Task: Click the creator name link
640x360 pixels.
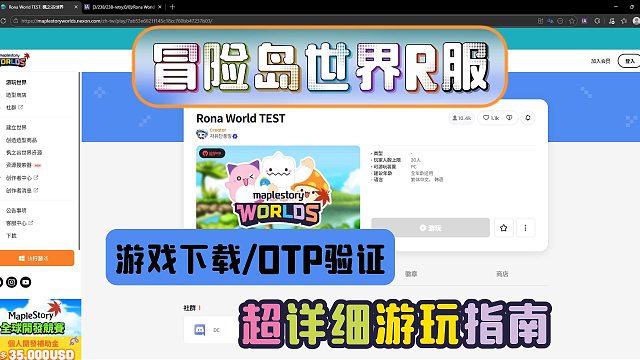Action: (x=221, y=136)
